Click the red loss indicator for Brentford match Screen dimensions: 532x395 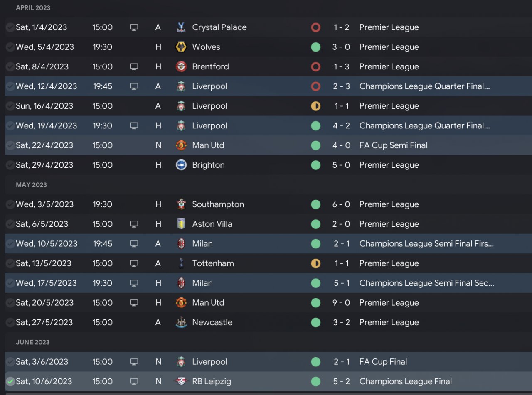coord(316,66)
